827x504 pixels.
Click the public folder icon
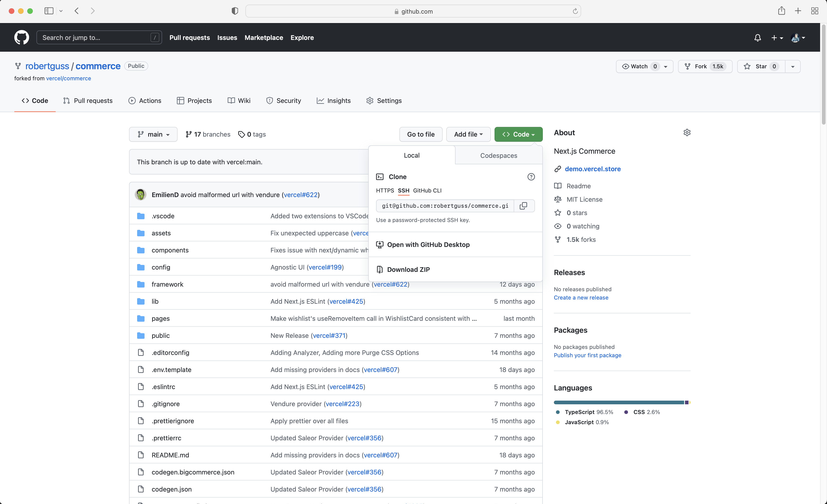(141, 336)
